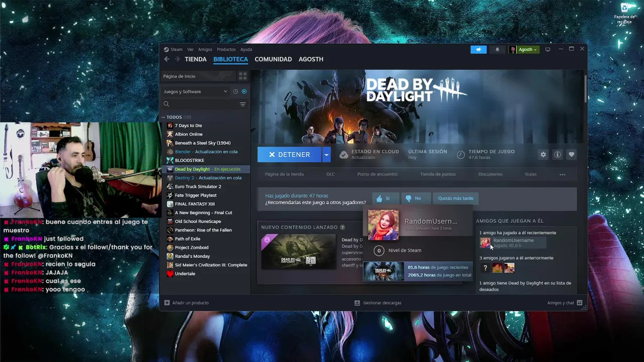
Task: Switch to the COMUNIDAD tab
Action: pyautogui.click(x=273, y=59)
